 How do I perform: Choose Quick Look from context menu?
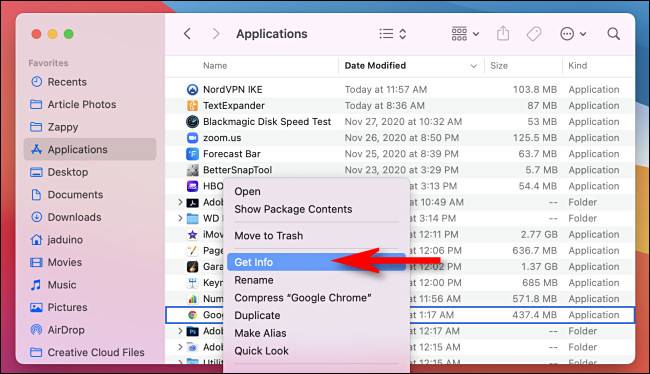tap(316, 351)
